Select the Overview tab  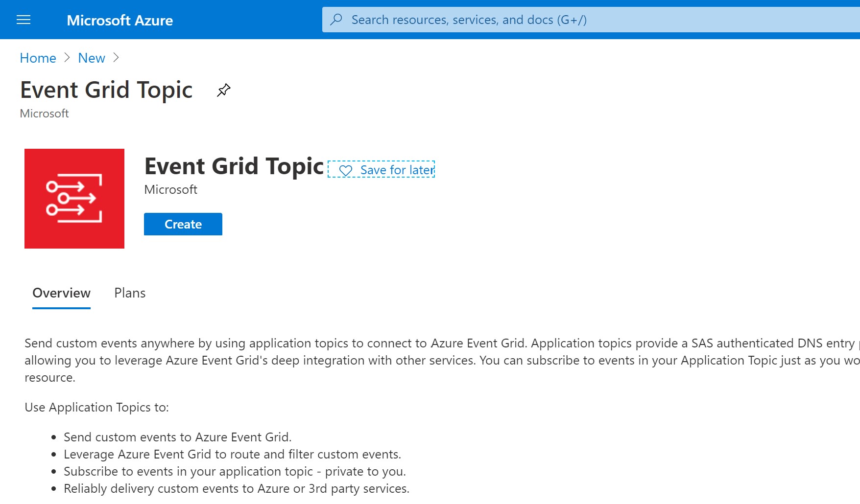coord(61,293)
